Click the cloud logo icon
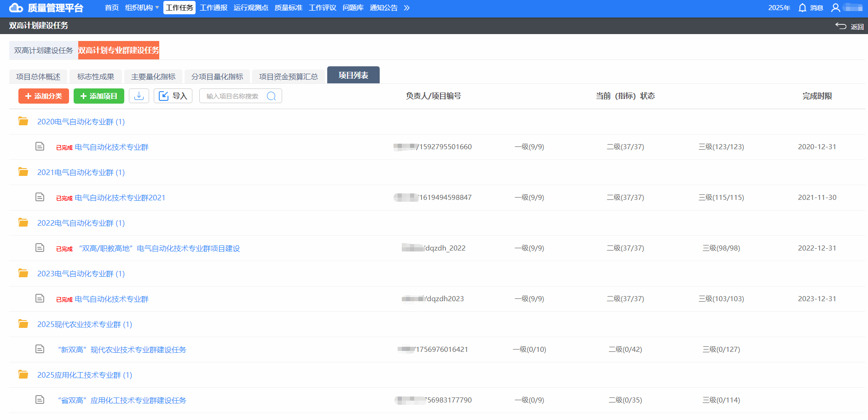The image size is (868, 420). click(x=16, y=8)
